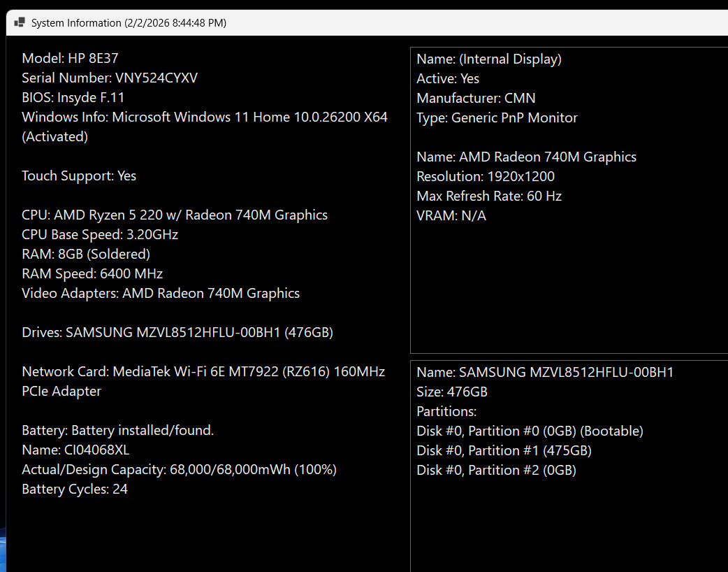Click 'VRAM: N/A' line

pyautogui.click(x=451, y=215)
